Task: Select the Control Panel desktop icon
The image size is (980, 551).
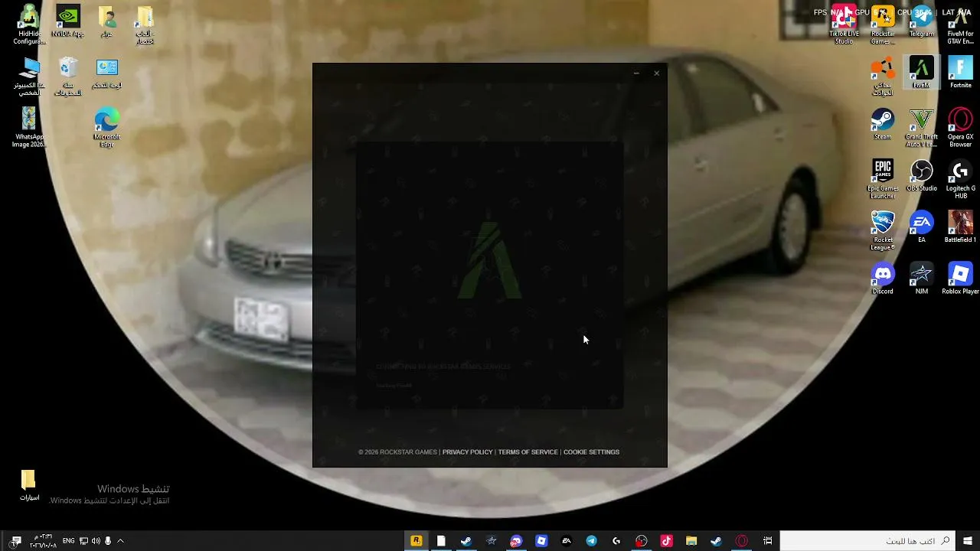Action: (x=107, y=73)
